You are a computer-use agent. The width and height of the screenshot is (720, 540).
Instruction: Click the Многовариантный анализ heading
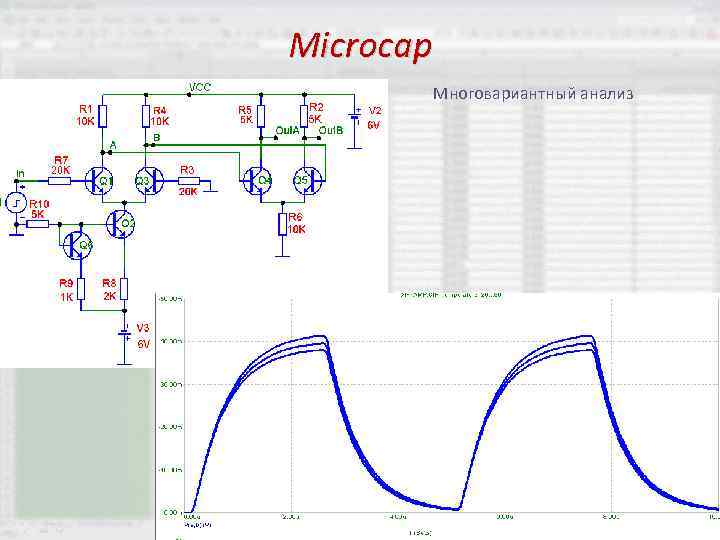click(533, 94)
